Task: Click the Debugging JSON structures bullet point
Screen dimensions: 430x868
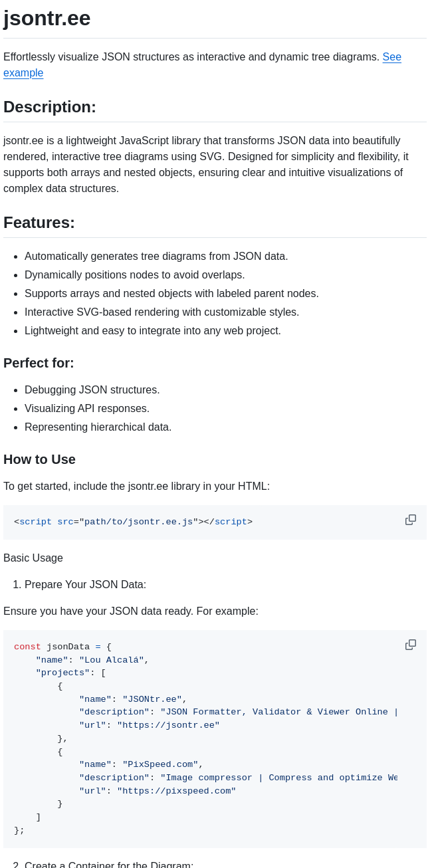Action: [x=92, y=390]
